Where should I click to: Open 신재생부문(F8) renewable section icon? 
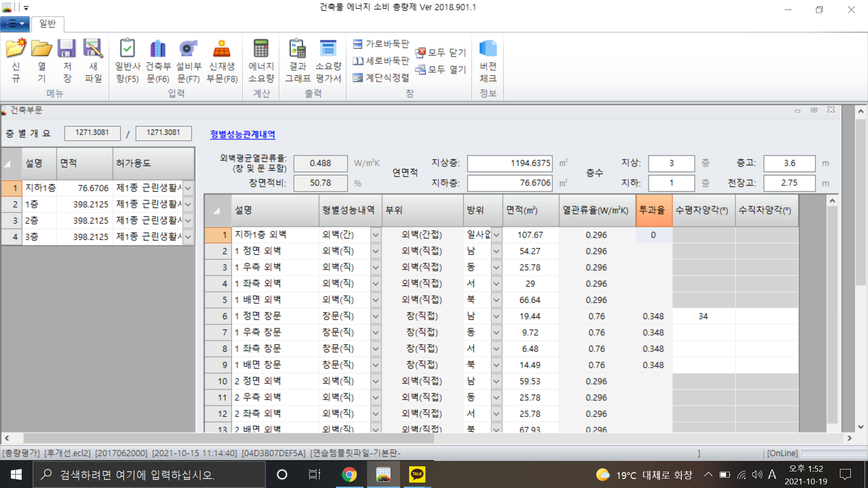pyautogui.click(x=222, y=49)
